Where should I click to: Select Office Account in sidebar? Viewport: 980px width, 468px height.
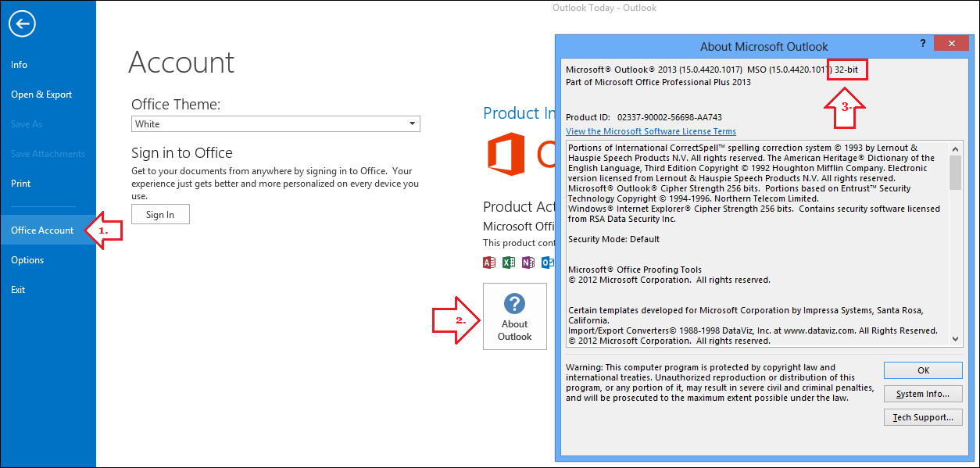(x=48, y=230)
